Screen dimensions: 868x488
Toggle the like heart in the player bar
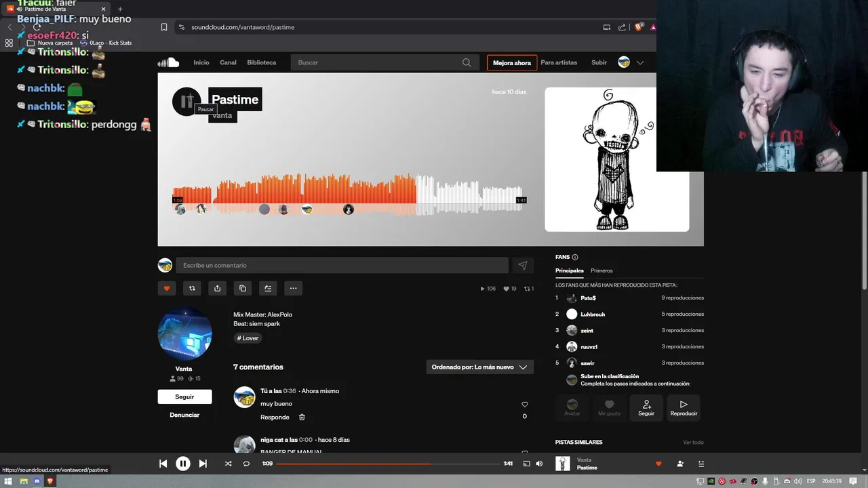[x=658, y=464]
